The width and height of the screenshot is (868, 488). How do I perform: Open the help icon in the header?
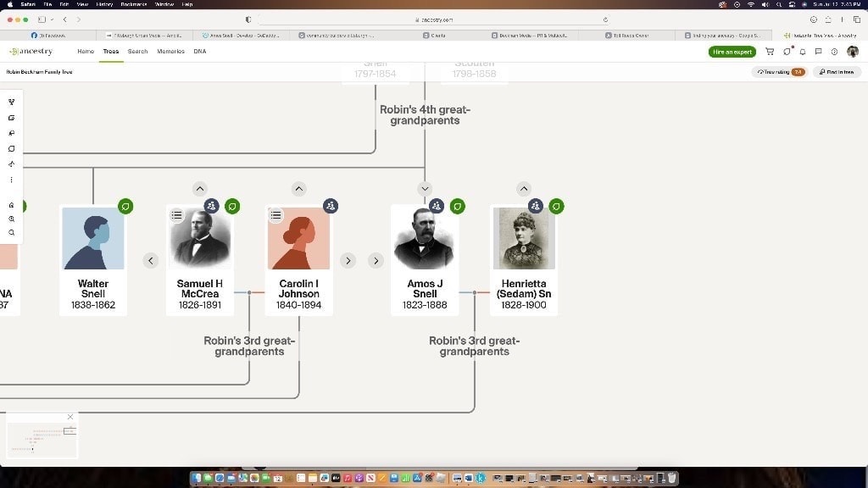point(834,52)
